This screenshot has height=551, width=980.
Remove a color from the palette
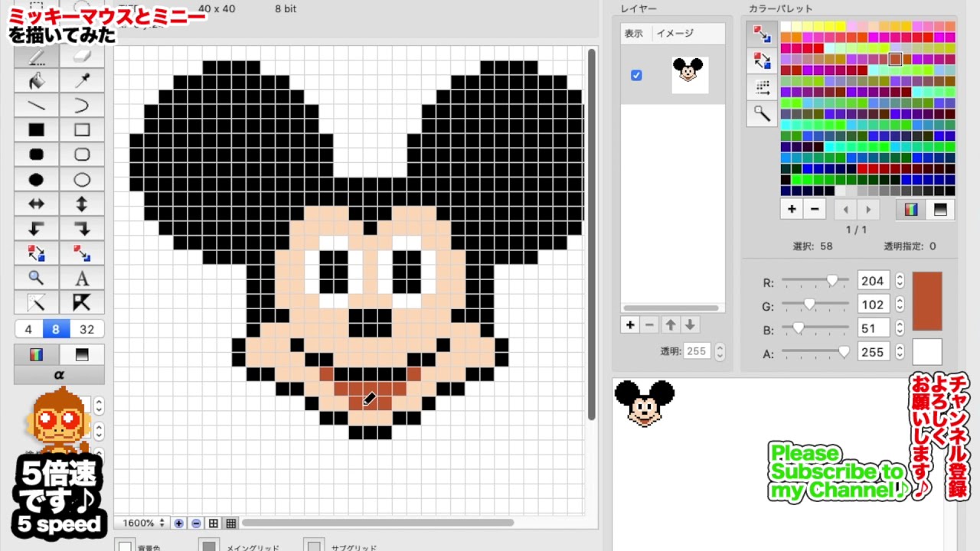pos(814,209)
